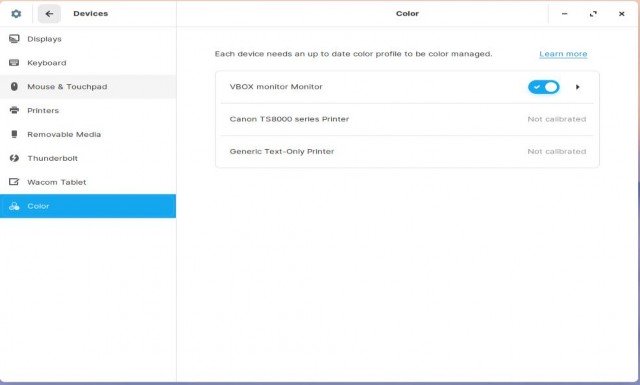Select the VBOX monitor Monitor text
Viewport: 640px width, 385px height.
click(x=276, y=87)
